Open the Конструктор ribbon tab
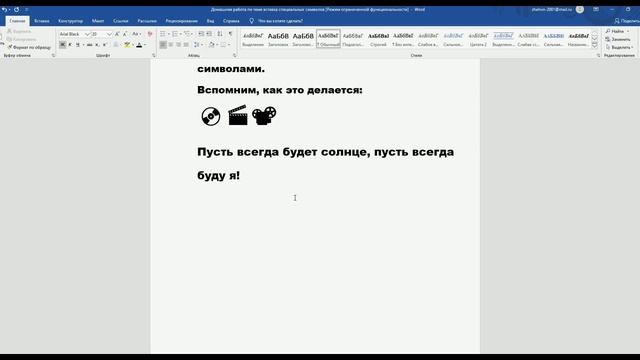Image resolution: width=640 pixels, height=360 pixels. (x=70, y=21)
